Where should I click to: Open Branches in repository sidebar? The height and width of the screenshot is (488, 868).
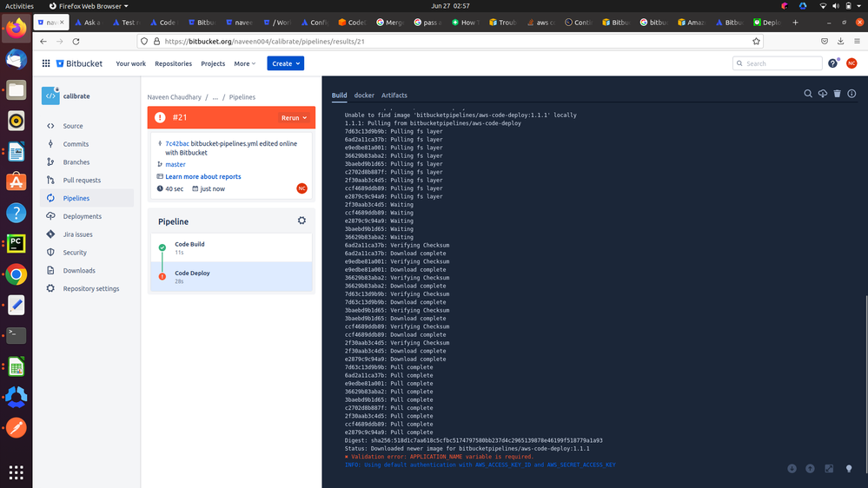pos(76,162)
